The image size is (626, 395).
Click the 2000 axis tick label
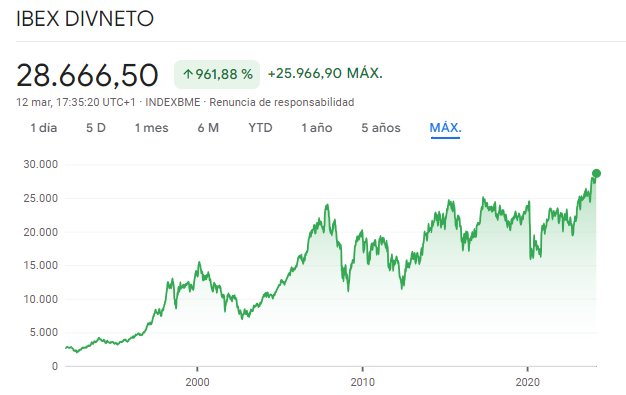click(197, 382)
